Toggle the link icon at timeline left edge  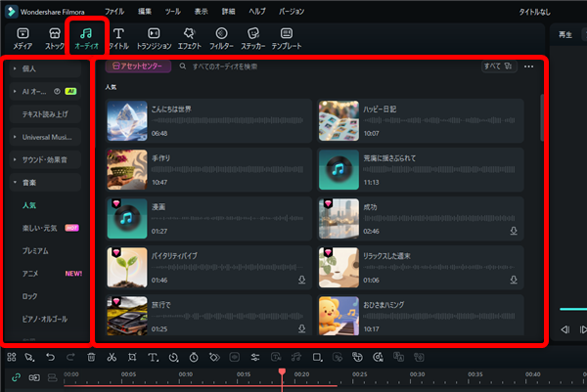[x=15, y=376]
